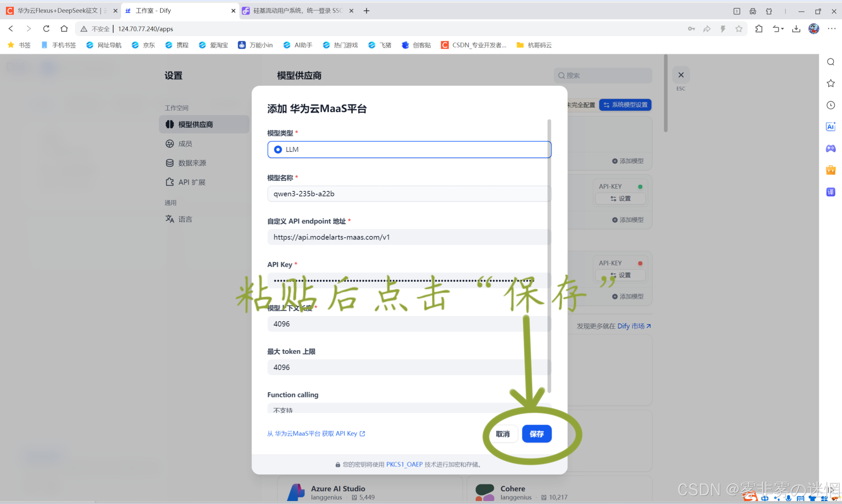Click the model name field qwen3-235b-a22b
842x504 pixels.
point(409,194)
